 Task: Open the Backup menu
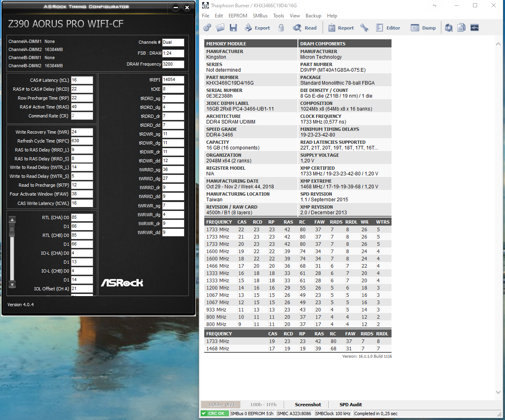point(313,16)
